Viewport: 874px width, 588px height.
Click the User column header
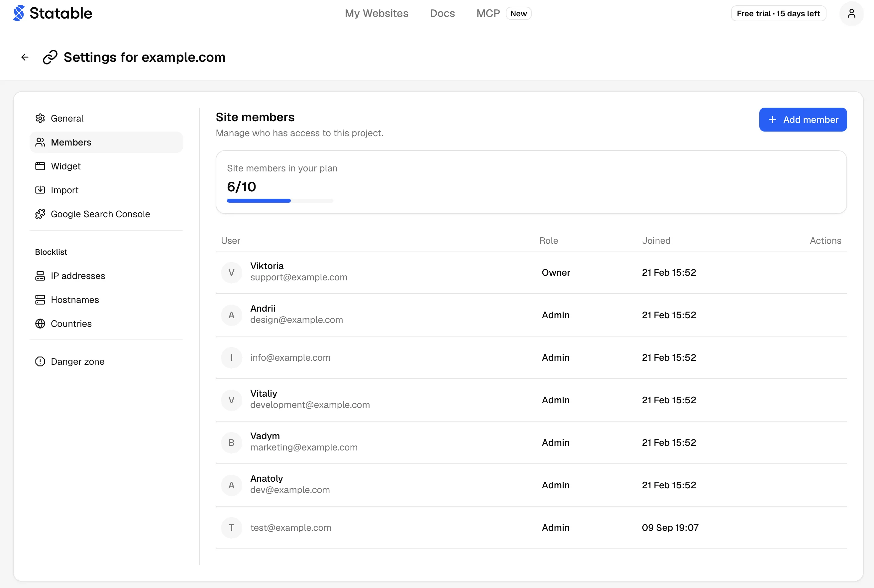(230, 241)
